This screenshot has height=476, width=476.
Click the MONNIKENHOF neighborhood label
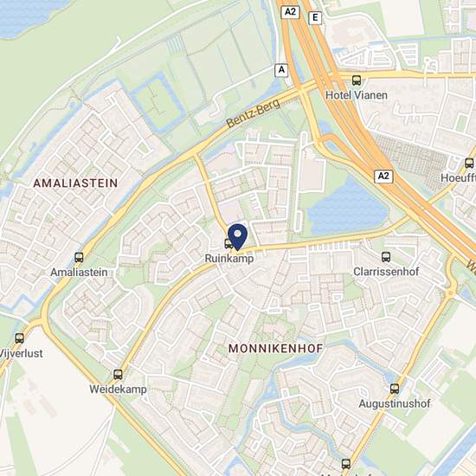(275, 349)
